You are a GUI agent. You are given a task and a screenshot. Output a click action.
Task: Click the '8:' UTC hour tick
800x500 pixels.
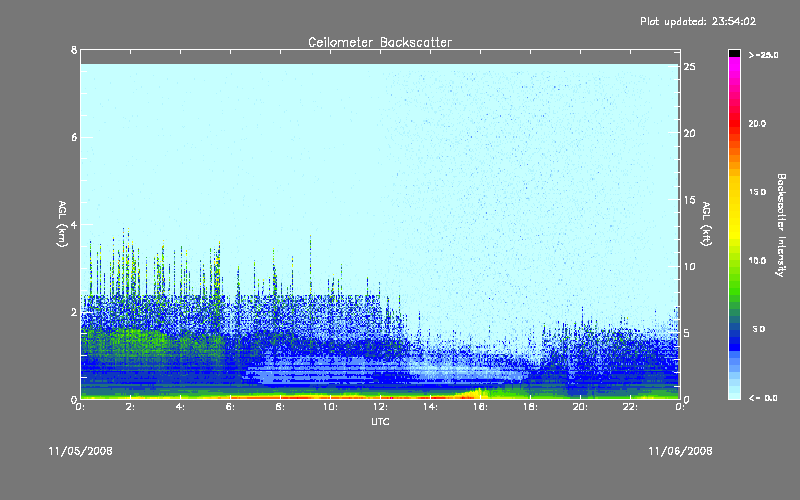(x=280, y=407)
